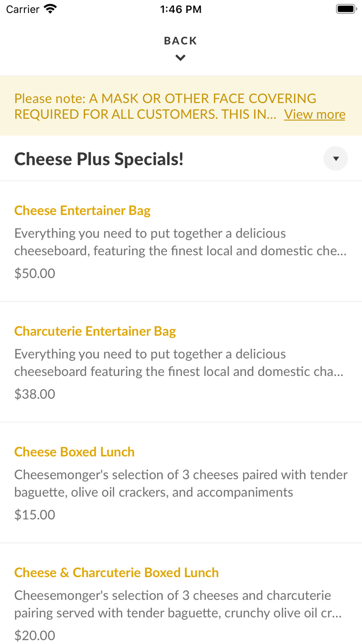Screen dimensions: 362x644
Task: Tap the clock showing 1:46 PM
Action: click(180, 8)
